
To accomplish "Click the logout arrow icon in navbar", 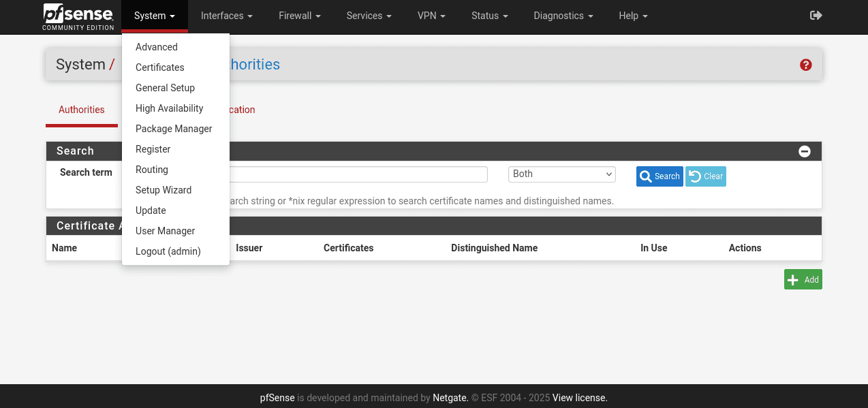I will click(816, 16).
